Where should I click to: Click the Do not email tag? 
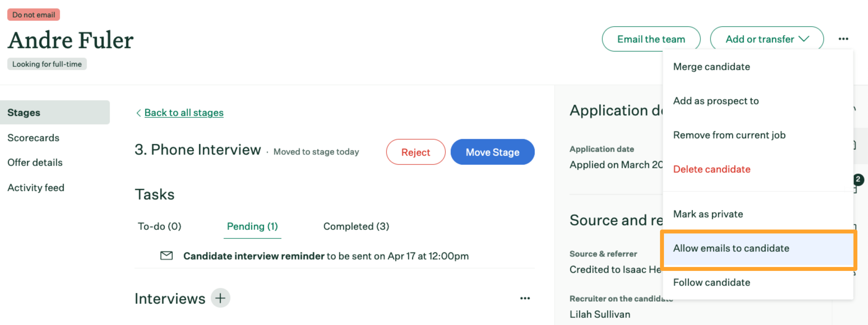33,15
